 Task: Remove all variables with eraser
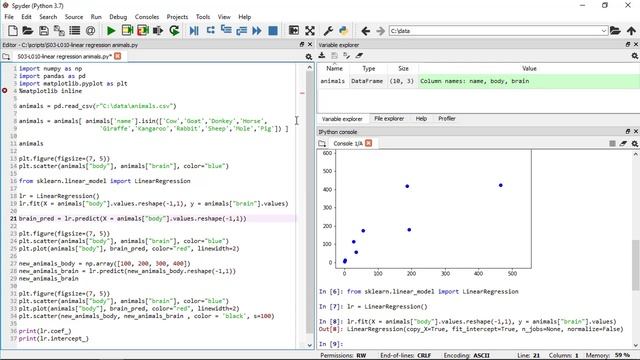pos(359,56)
